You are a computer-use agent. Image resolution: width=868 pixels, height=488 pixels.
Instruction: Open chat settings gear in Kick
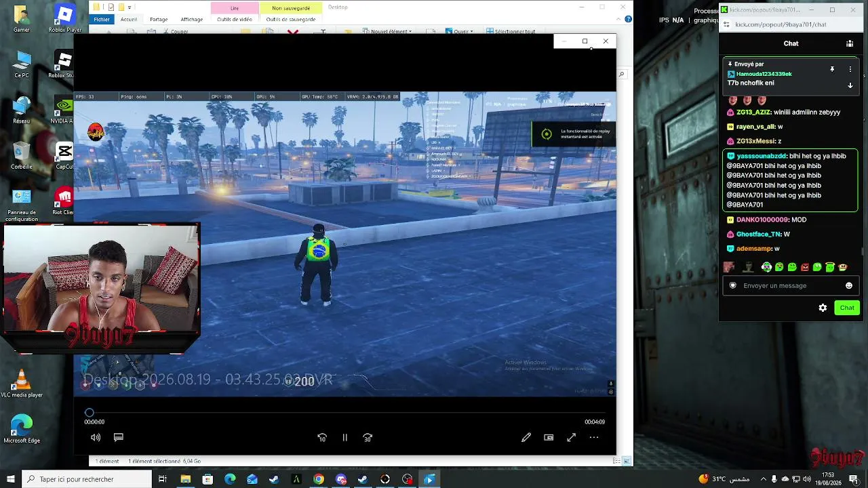point(823,308)
